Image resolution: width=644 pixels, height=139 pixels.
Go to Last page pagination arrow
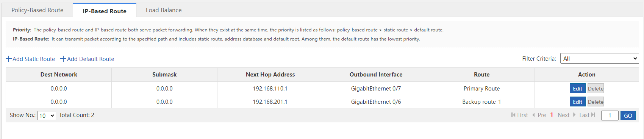click(593, 115)
